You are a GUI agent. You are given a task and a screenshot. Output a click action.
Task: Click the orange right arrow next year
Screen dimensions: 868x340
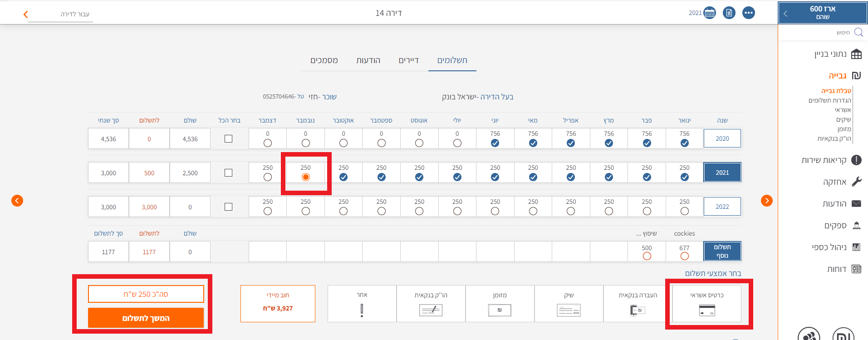(x=766, y=201)
